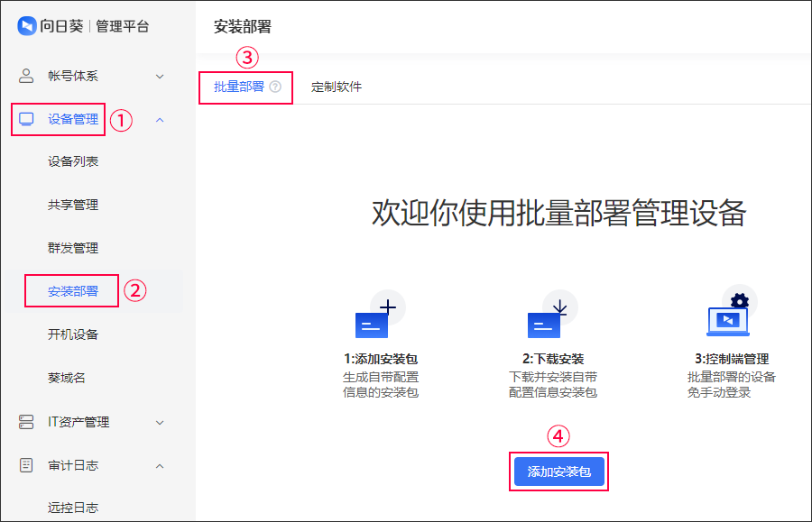Select 开机设备 in the sidebar
The height and width of the screenshot is (522, 812).
coord(73,334)
